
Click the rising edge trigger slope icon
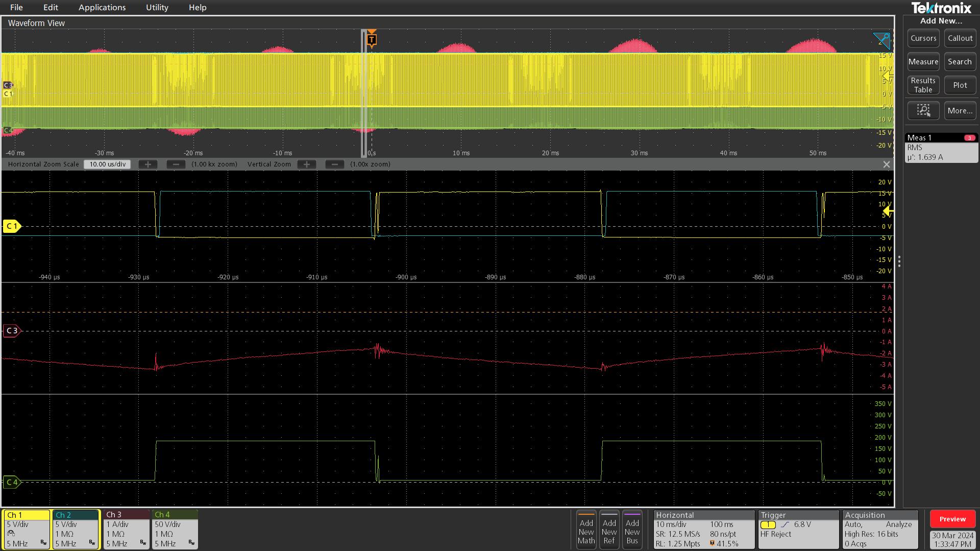tap(785, 524)
